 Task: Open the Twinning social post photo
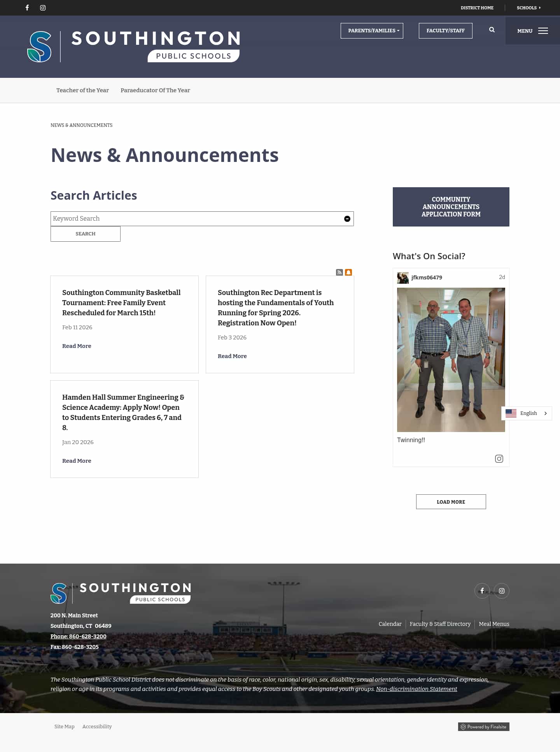(x=451, y=360)
